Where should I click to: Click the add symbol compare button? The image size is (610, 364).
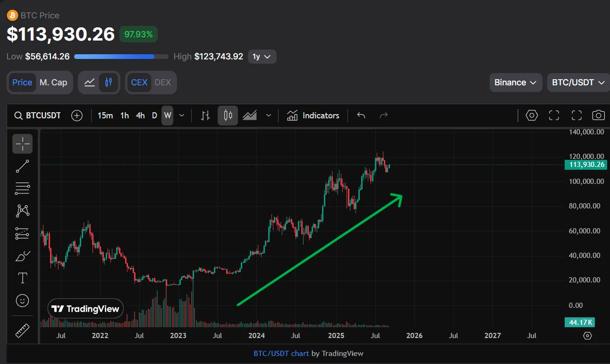click(x=77, y=116)
